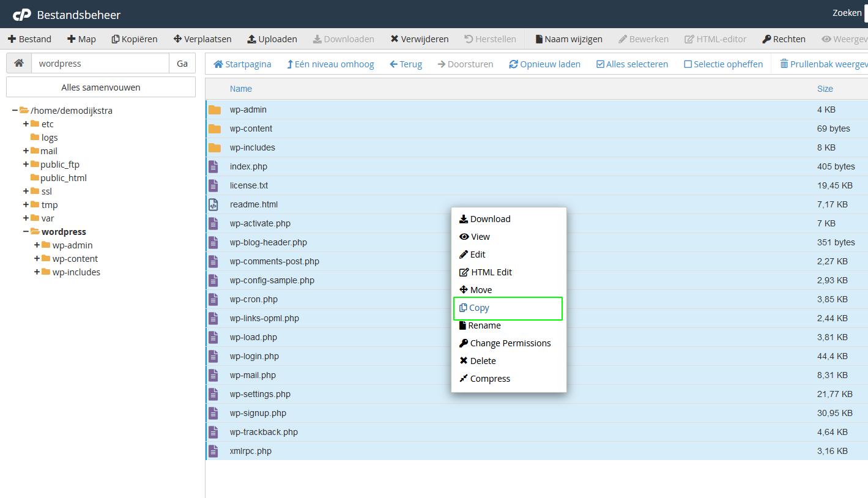Image resolution: width=868 pixels, height=498 pixels.
Task: Click Herstellen in the toolbar
Action: point(490,39)
